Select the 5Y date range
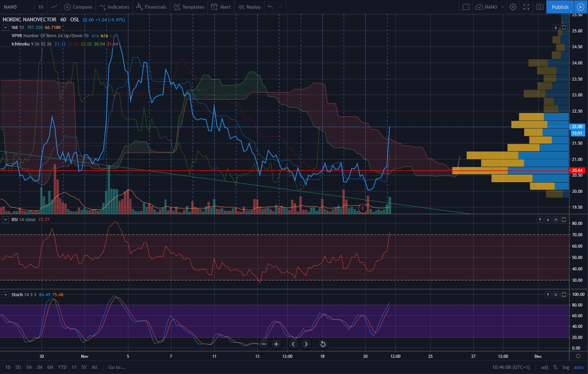 pyautogui.click(x=84, y=367)
